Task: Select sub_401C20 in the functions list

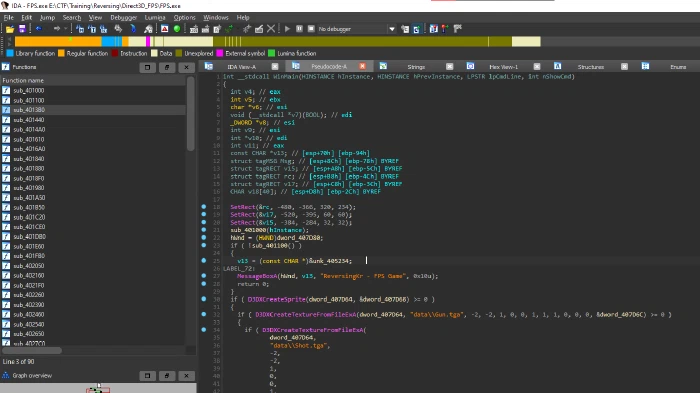Action: tap(29, 217)
